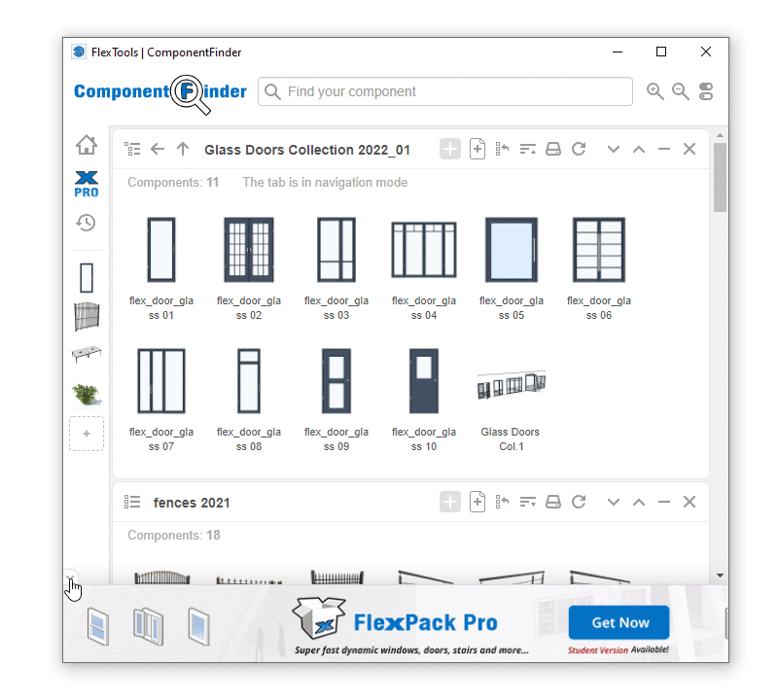778x700 pixels.
Task: Toggle list view in fences 2021 tab
Action: pos(132,502)
